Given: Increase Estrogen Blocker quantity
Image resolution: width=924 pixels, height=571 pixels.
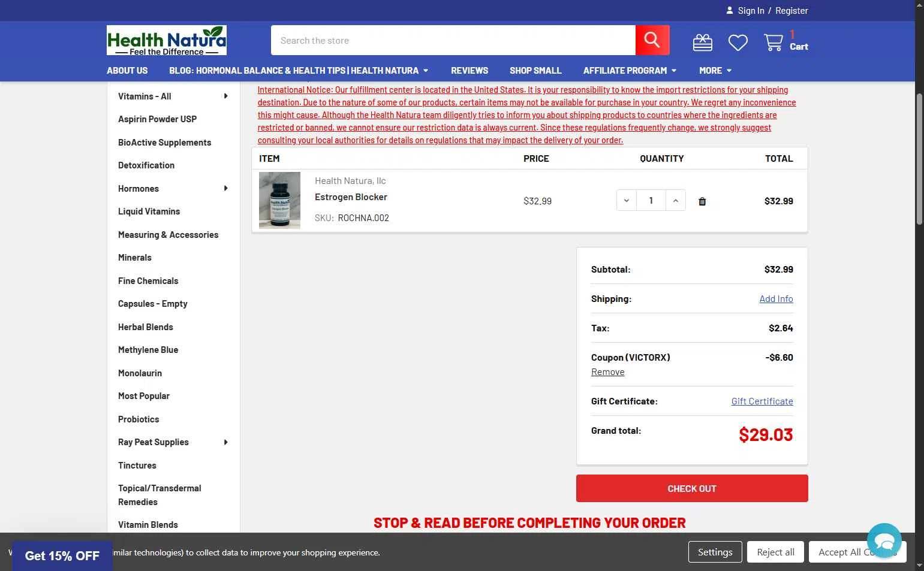Looking at the screenshot, I should 676,201.
